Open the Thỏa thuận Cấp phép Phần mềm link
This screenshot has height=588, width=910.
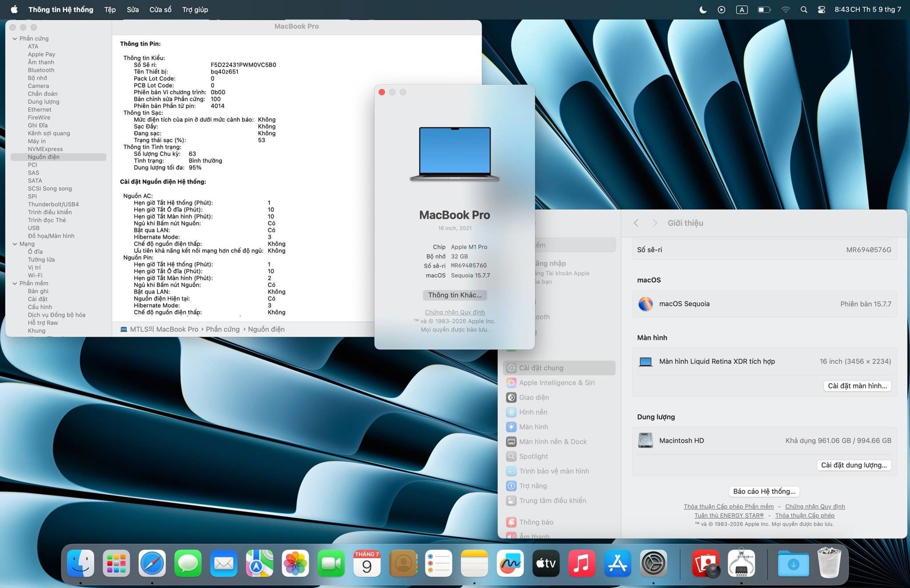point(729,507)
